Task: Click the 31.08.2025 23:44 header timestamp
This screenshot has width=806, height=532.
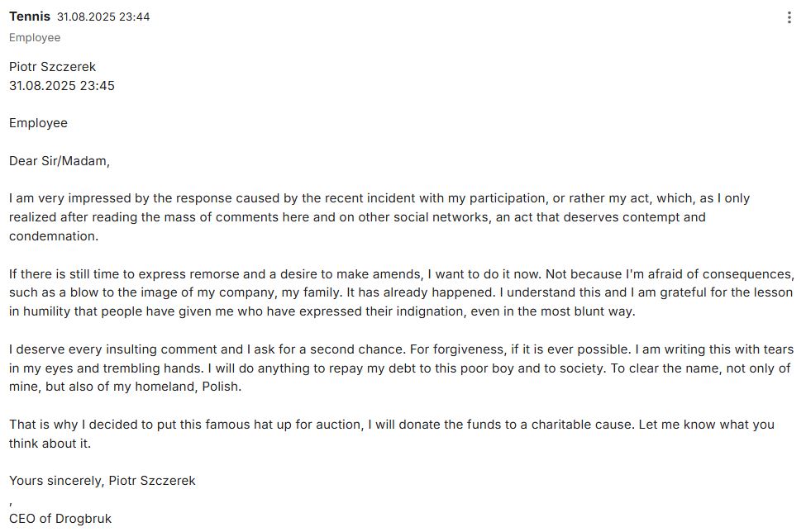Action: (x=103, y=17)
